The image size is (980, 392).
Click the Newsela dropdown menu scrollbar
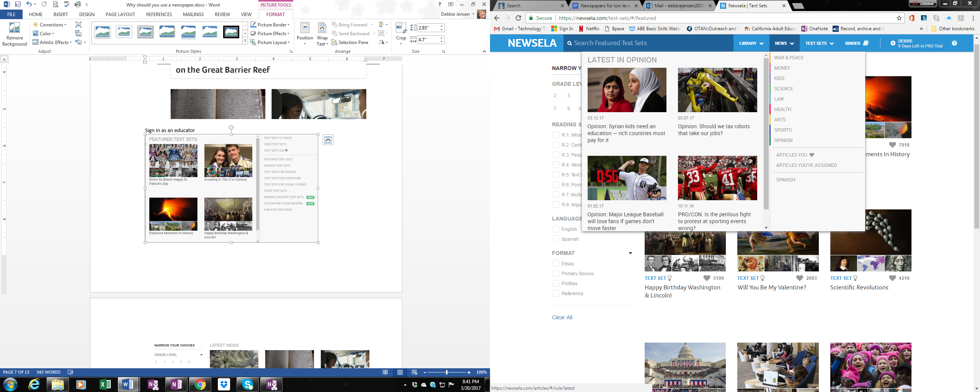point(766,134)
